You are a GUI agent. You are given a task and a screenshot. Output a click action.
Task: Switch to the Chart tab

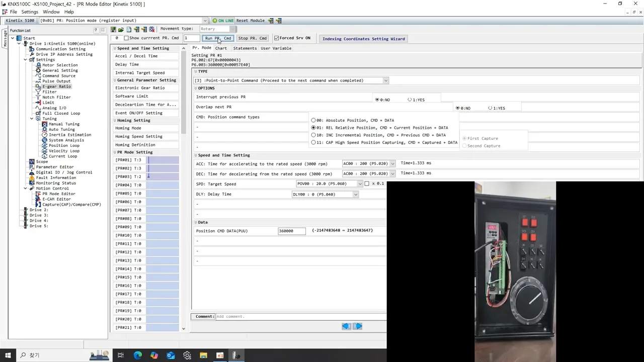[221, 48]
